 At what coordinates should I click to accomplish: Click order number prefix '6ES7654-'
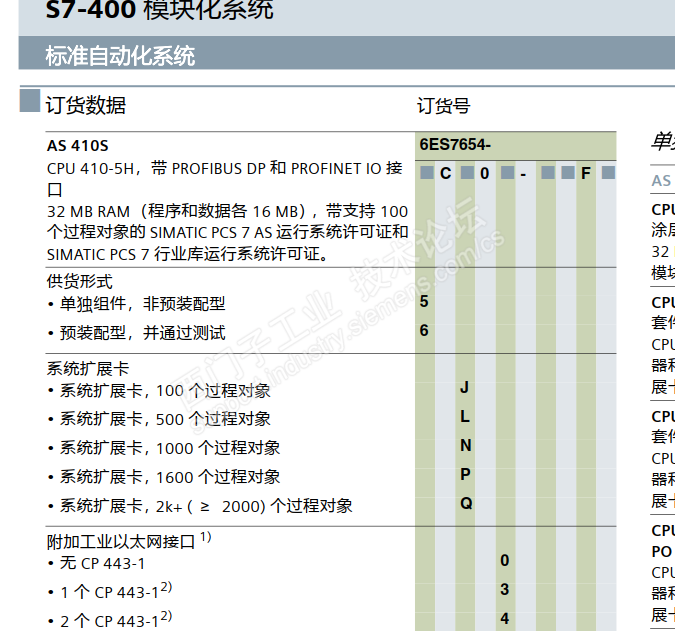[455, 145]
